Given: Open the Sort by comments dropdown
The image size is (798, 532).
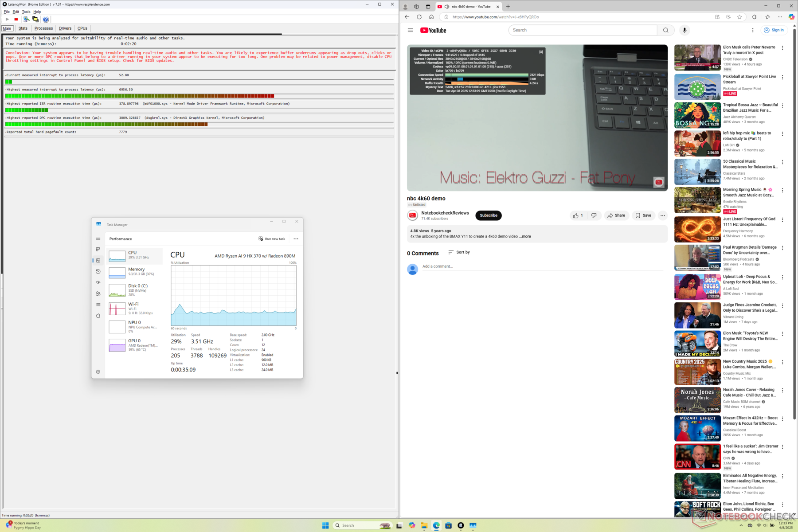Looking at the screenshot, I should coord(459,252).
